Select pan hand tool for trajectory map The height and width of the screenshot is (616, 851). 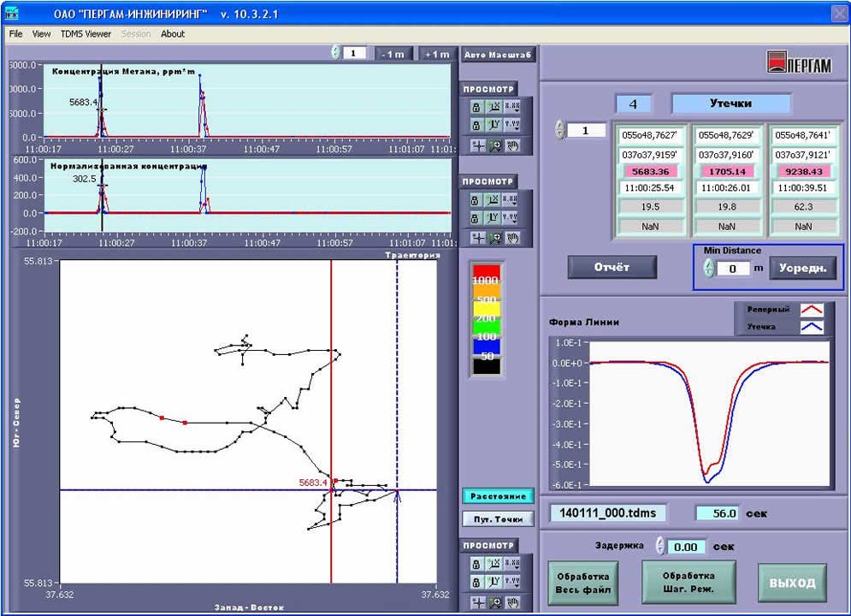[x=512, y=602]
